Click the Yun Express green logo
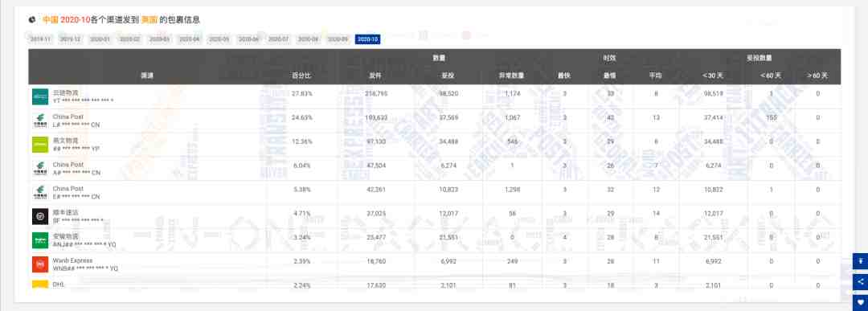This screenshot has height=311, width=868. [x=40, y=96]
